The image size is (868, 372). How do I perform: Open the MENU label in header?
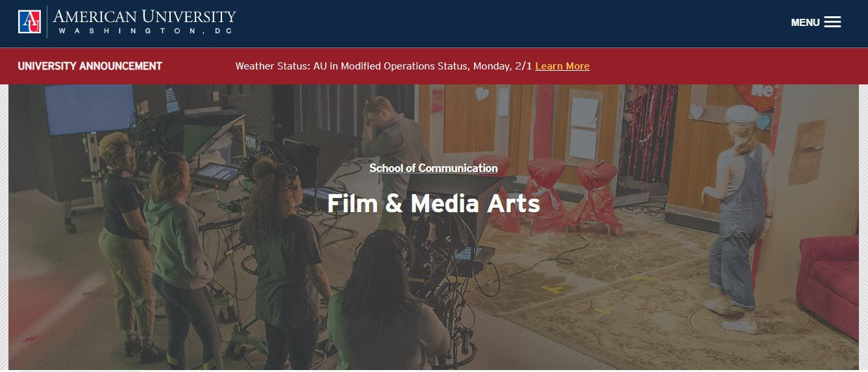click(x=805, y=23)
